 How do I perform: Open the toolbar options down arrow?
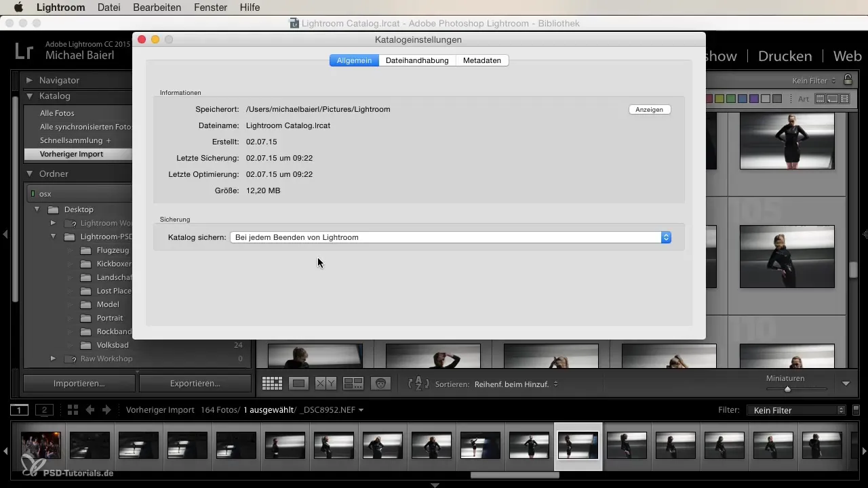click(x=846, y=384)
